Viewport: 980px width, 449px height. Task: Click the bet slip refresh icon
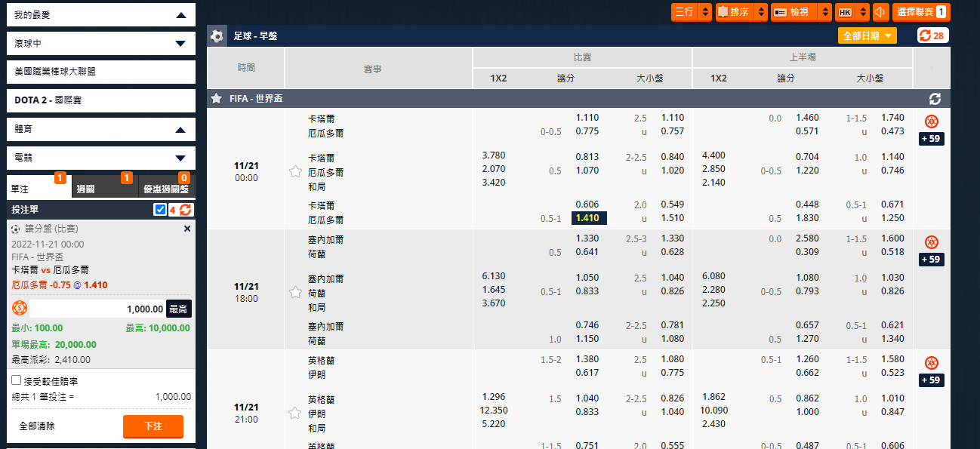tap(185, 210)
